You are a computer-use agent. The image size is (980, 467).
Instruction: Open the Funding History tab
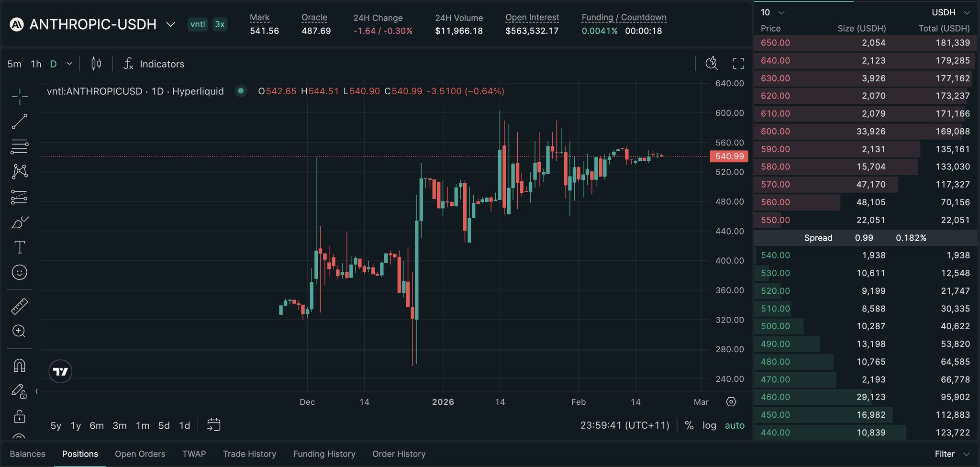pyautogui.click(x=324, y=454)
